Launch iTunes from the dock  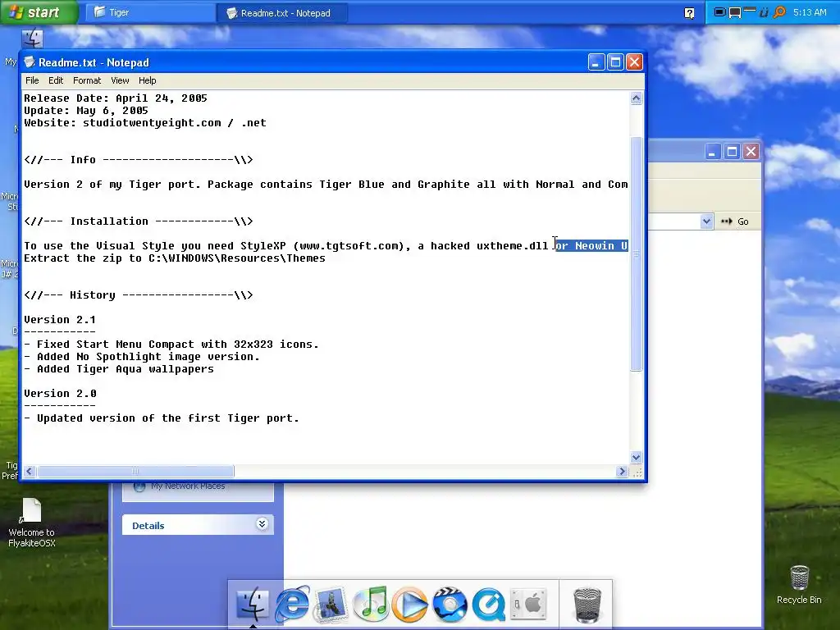371,604
